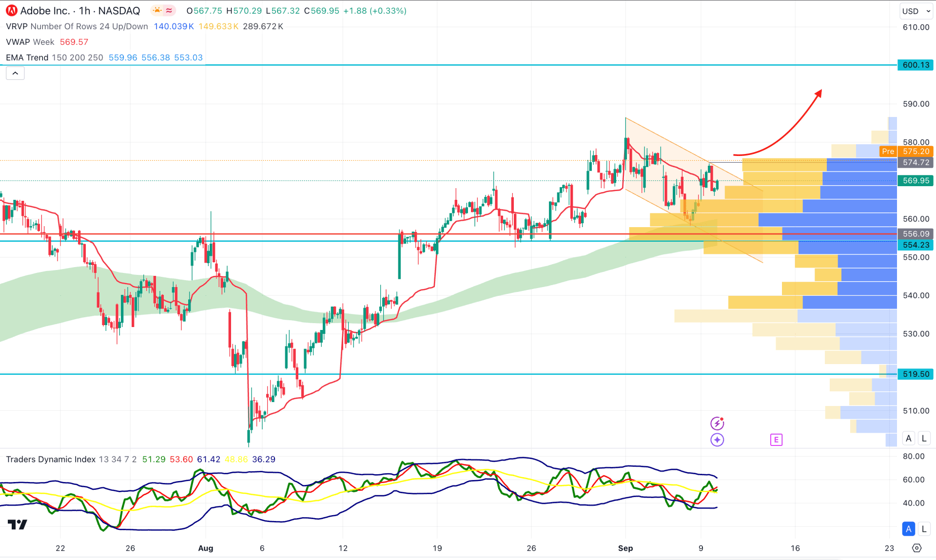Click the 610.00 price axis label
Image resolution: width=936 pixels, height=560 pixels.
pyautogui.click(x=916, y=27)
